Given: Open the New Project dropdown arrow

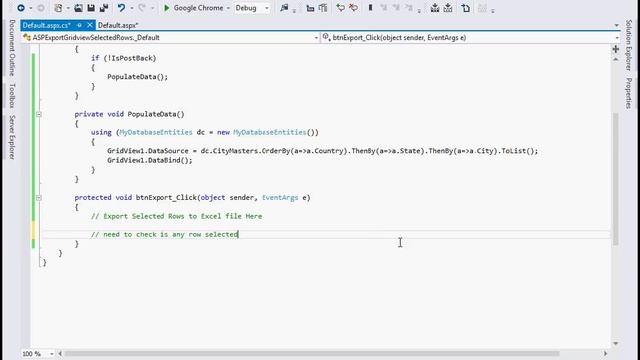Looking at the screenshot, I should pos(67,8).
